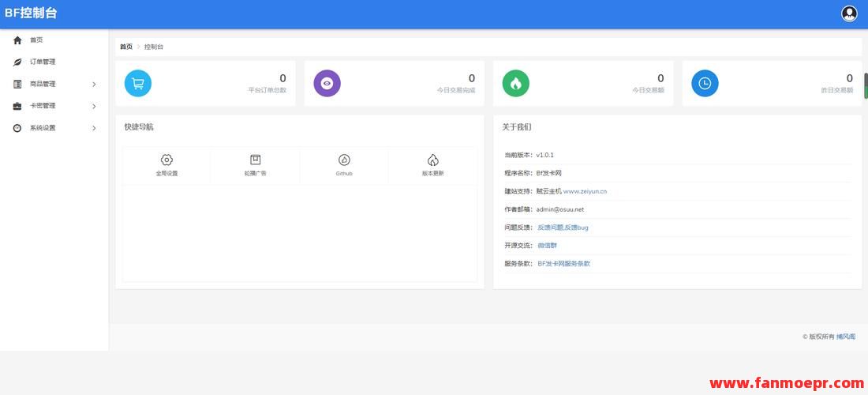868x395 pixels.
Task: Open 全局设置 gear shortcut
Action: [x=166, y=160]
